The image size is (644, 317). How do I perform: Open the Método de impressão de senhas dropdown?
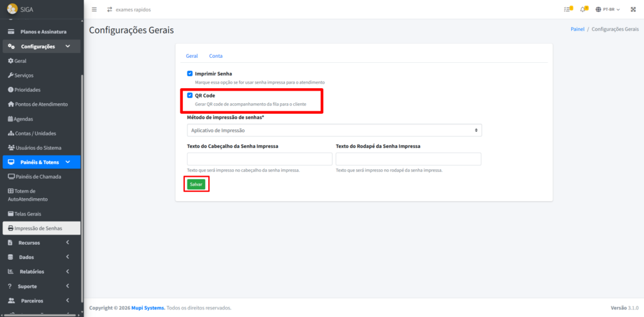(x=334, y=130)
